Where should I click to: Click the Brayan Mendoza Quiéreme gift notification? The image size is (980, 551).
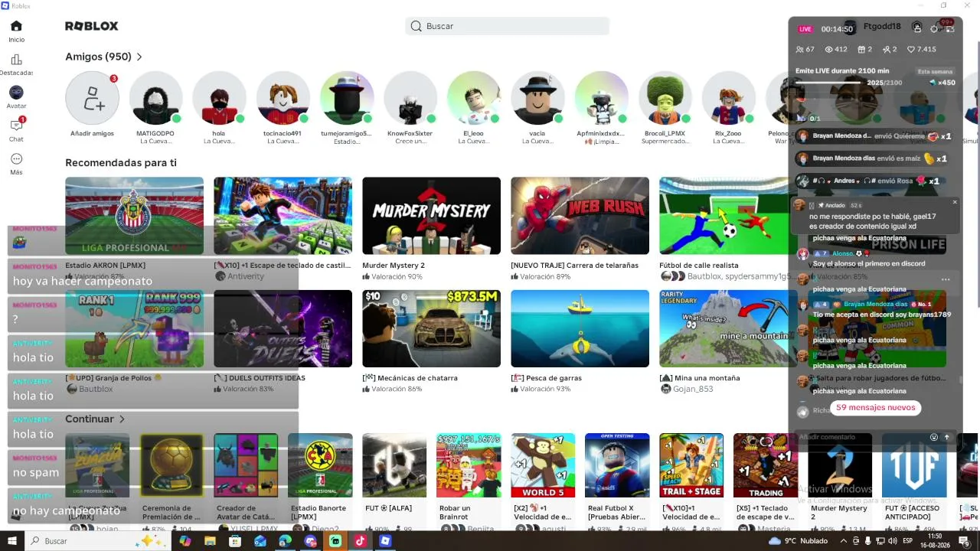[x=874, y=136]
